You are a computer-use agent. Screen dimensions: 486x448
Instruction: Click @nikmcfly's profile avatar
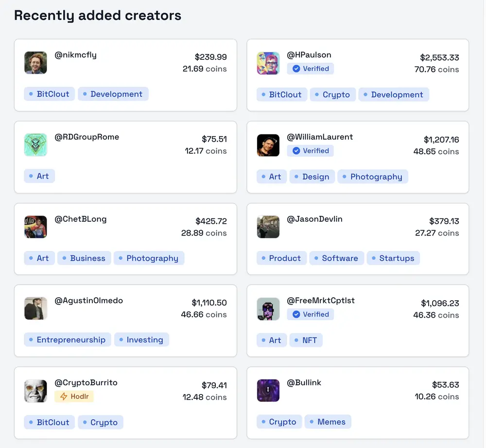pyautogui.click(x=35, y=63)
